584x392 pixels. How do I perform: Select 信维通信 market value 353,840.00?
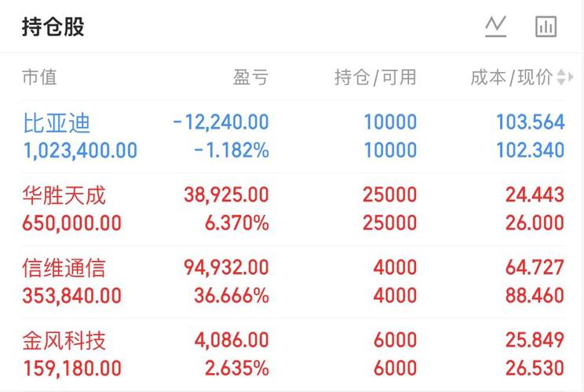coord(72,296)
